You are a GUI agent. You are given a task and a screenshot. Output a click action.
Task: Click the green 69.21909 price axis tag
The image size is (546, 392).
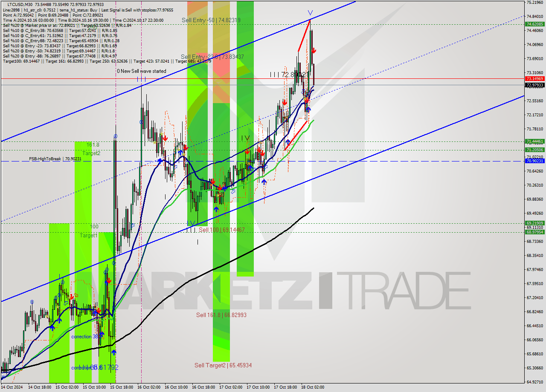(535, 223)
